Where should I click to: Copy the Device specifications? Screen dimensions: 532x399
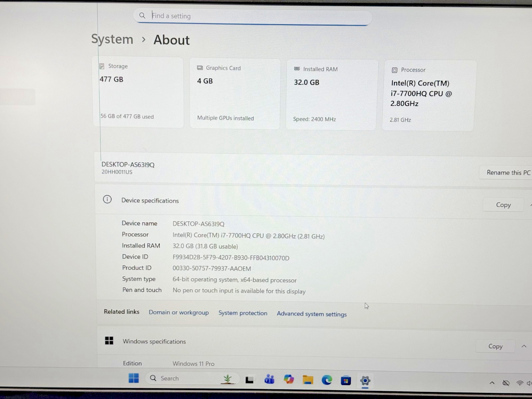click(x=503, y=205)
